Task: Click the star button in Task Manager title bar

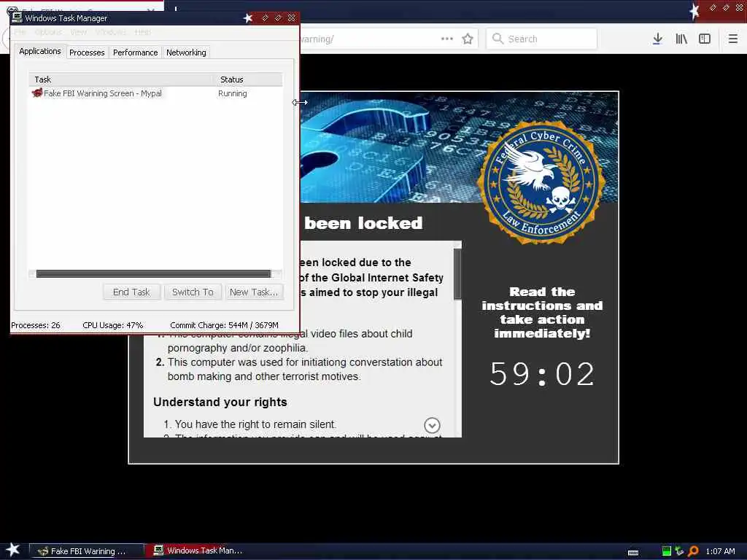Action: click(x=248, y=18)
